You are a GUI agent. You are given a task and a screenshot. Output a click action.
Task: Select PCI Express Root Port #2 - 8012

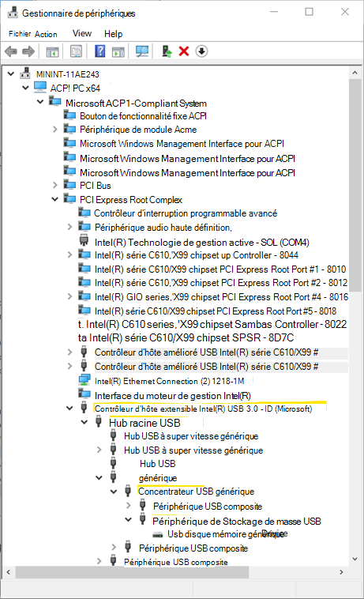pyautogui.click(x=221, y=283)
